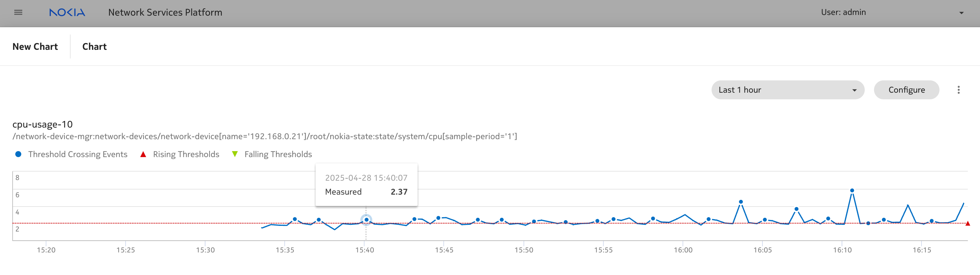The image size is (980, 275).
Task: Click the highest peak data point after 16:10
Action: 852,190
